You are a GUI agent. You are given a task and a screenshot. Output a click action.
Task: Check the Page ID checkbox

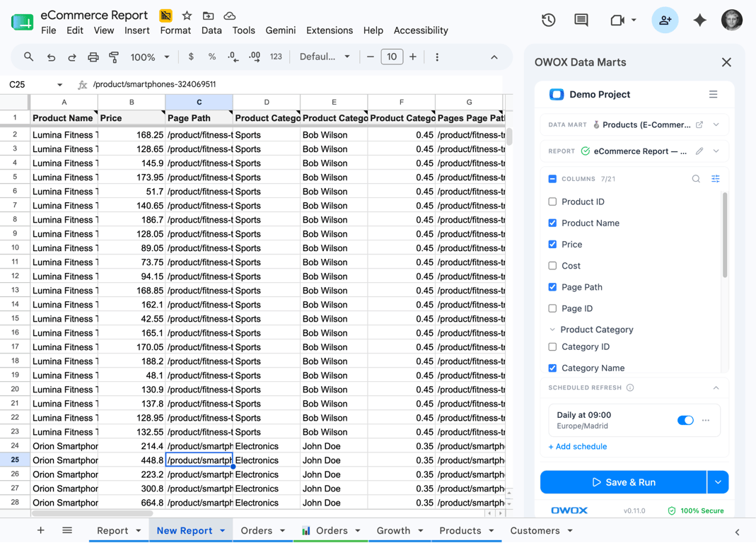(x=552, y=309)
